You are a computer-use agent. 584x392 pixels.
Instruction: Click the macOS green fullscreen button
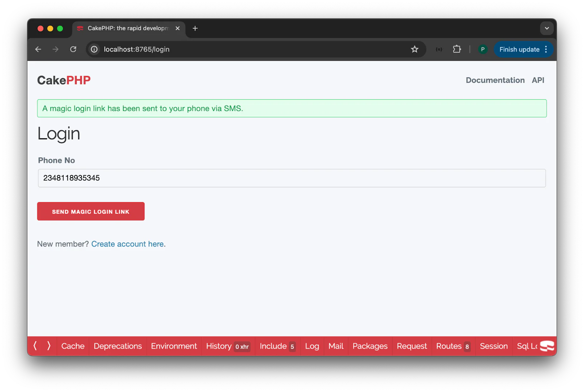point(60,28)
